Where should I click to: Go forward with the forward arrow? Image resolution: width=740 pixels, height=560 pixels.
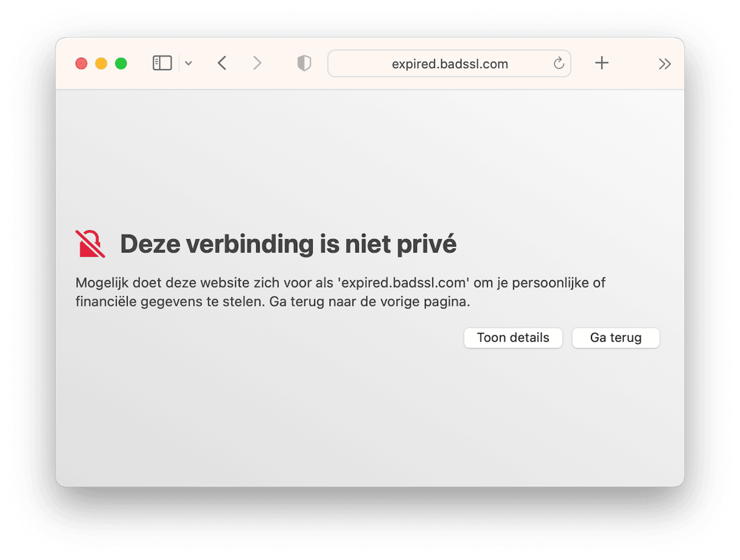tap(257, 63)
